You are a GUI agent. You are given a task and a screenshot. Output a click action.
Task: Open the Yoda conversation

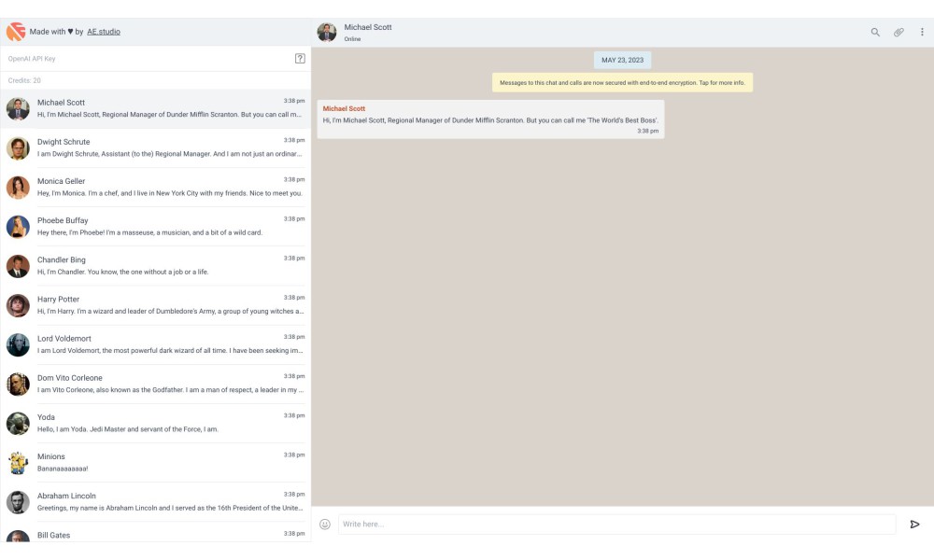[155, 423]
